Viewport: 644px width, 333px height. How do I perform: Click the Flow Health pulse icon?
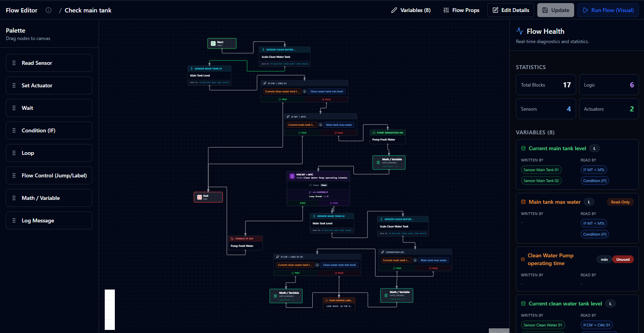[x=520, y=31]
